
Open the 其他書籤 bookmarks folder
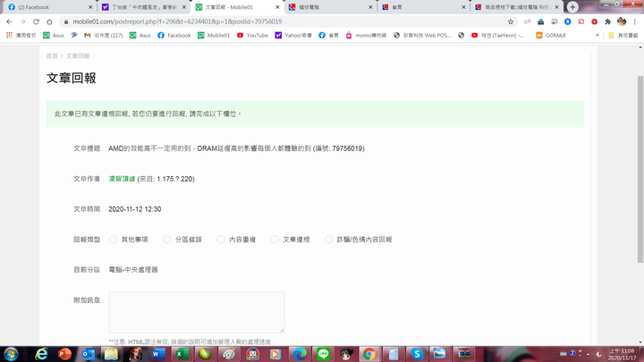point(623,35)
